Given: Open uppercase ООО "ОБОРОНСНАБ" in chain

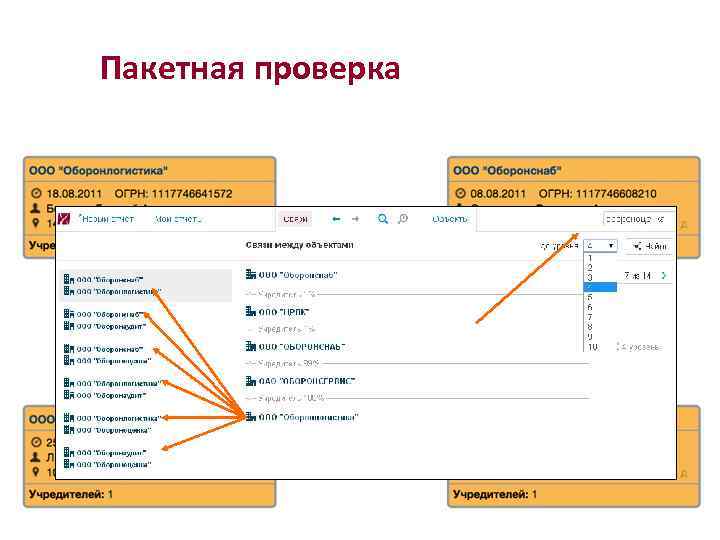Looking at the screenshot, I should (x=302, y=347).
